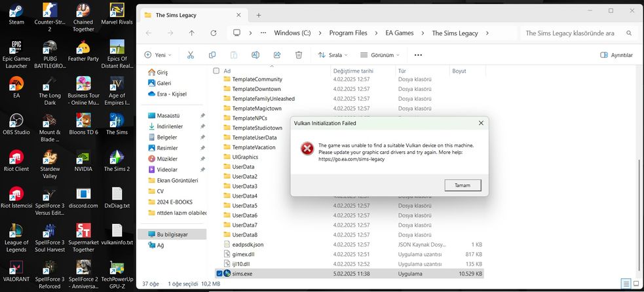Show hidden breadcrumb path ellipsis
The height and width of the screenshot is (292, 644).
click(x=263, y=33)
